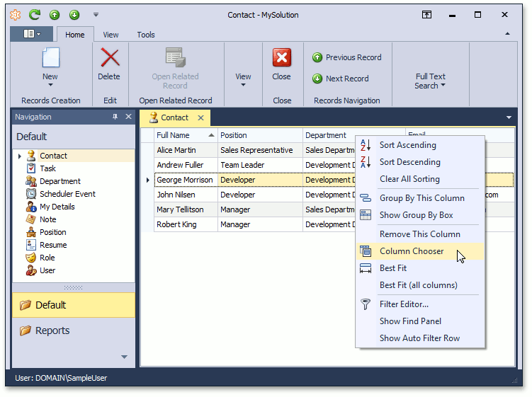Click the Filter Editor funnel icon
532x397 pixels.
(x=366, y=304)
